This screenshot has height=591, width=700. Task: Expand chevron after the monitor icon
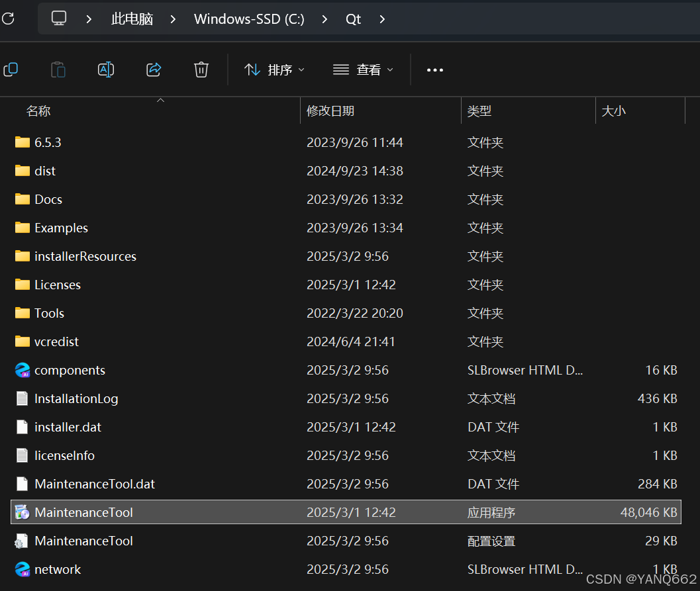89,19
